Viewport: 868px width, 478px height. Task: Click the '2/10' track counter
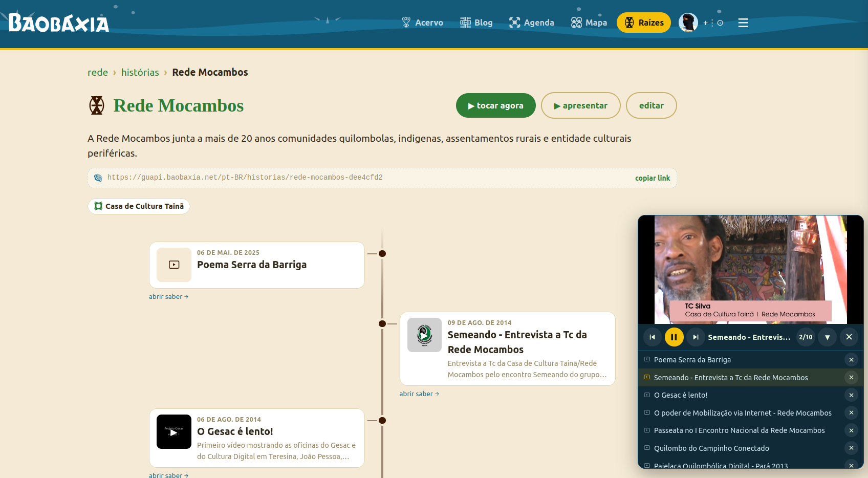click(806, 337)
